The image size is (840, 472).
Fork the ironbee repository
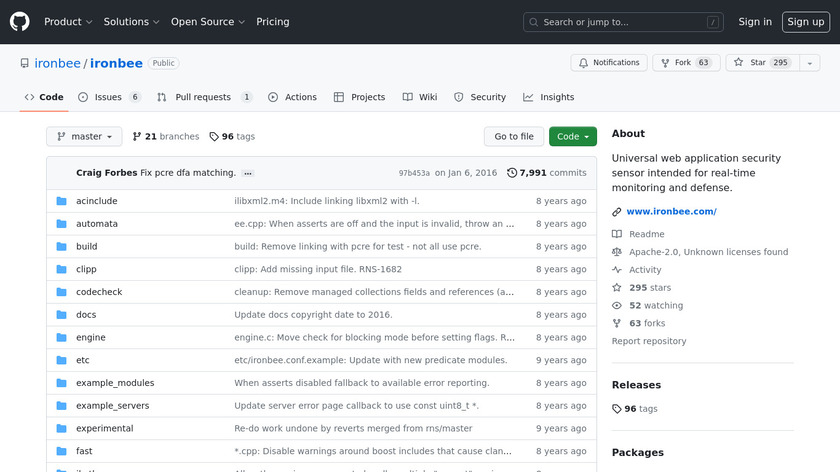(x=686, y=63)
